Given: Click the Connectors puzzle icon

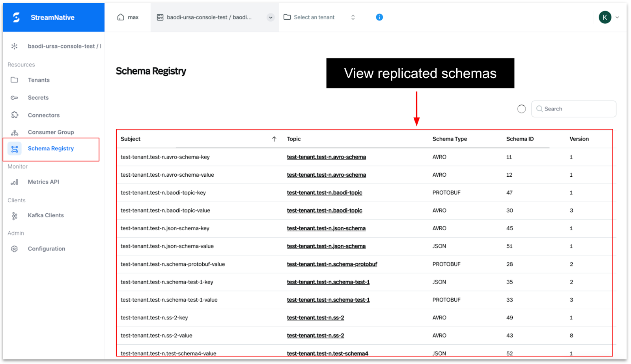Looking at the screenshot, I should point(15,115).
